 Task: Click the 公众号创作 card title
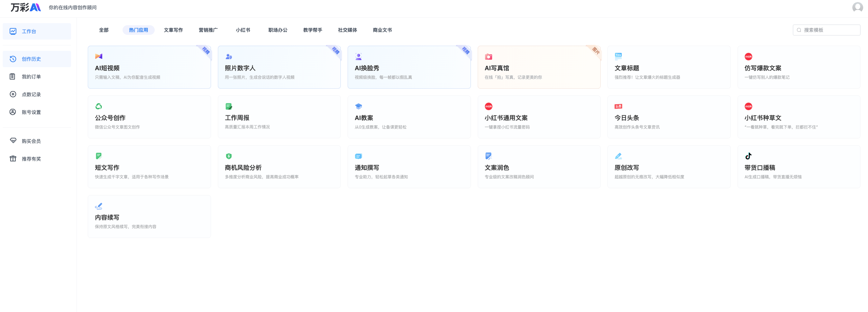pyautogui.click(x=110, y=118)
